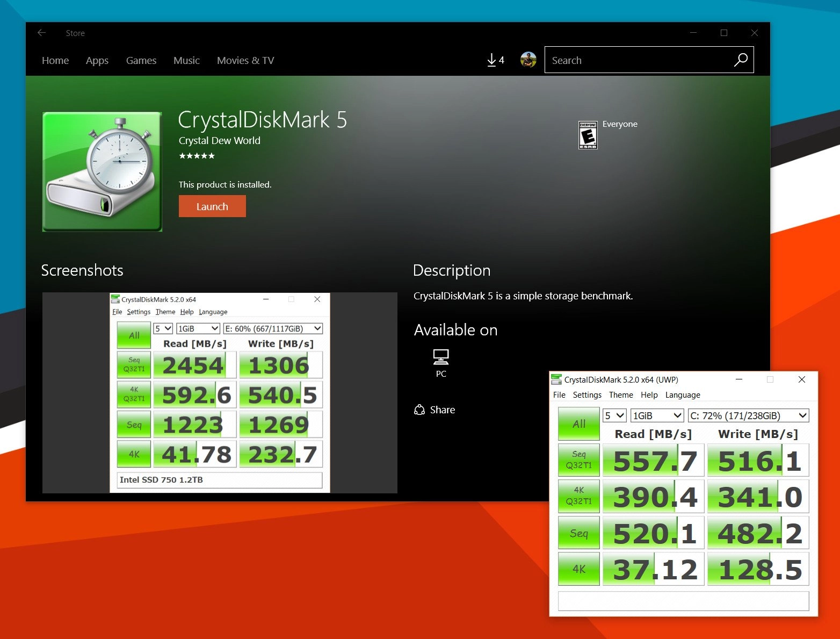840x639 pixels.
Task: Click the 390.4 read result
Action: 653,496
